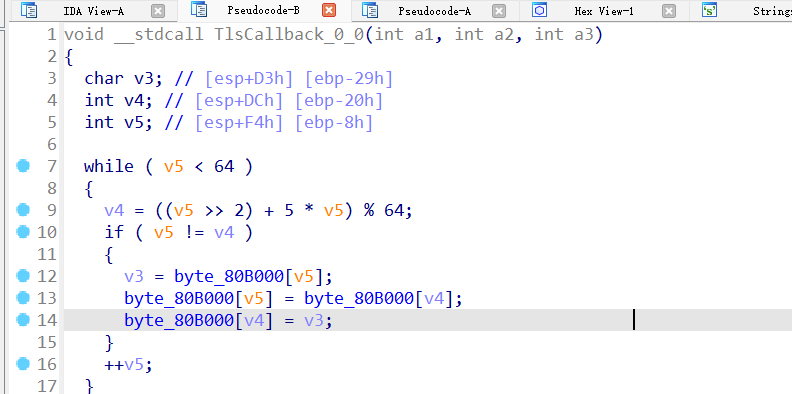Click the 'int v5' declaration
The image size is (792, 394).
point(118,123)
